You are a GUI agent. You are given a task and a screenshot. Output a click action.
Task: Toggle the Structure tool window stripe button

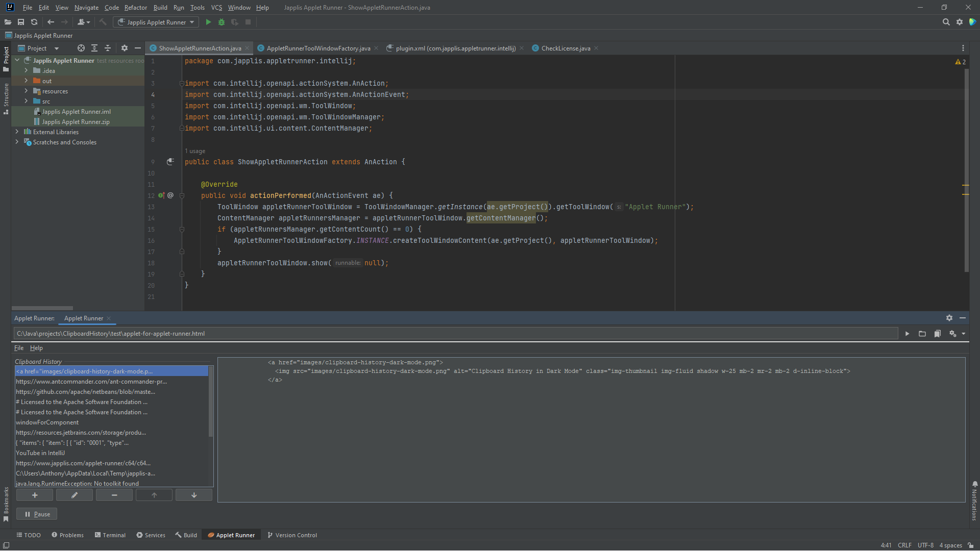pos(6,98)
